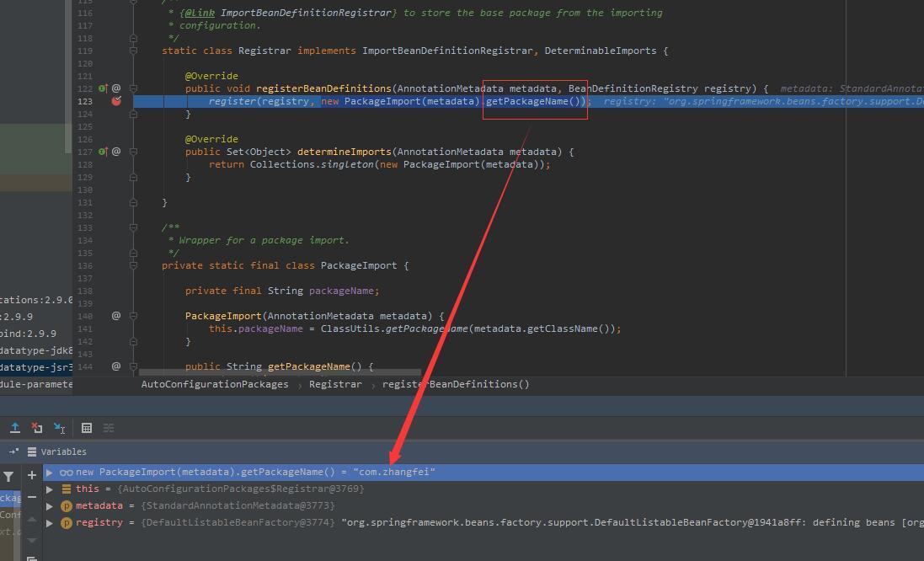Select the registerBeanDefinitions() breadcrumb

456,384
